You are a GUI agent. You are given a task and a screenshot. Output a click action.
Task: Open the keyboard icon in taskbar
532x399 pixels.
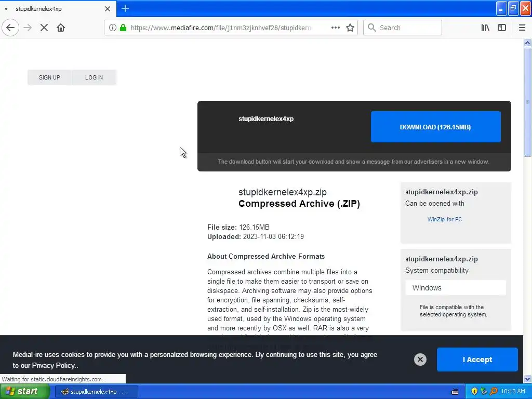click(x=455, y=392)
